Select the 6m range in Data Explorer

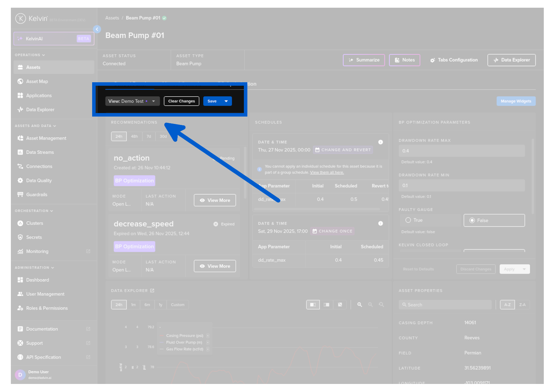[147, 305]
